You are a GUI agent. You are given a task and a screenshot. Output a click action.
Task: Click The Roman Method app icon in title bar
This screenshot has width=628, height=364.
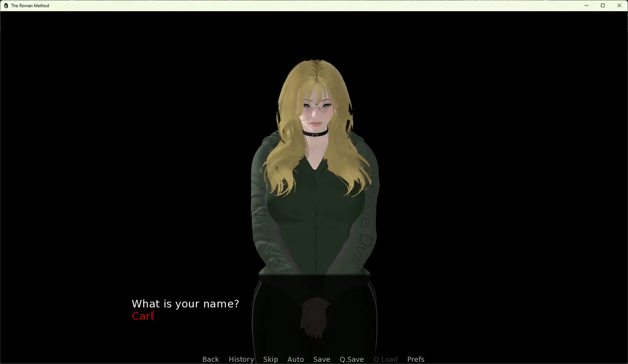pyautogui.click(x=6, y=6)
